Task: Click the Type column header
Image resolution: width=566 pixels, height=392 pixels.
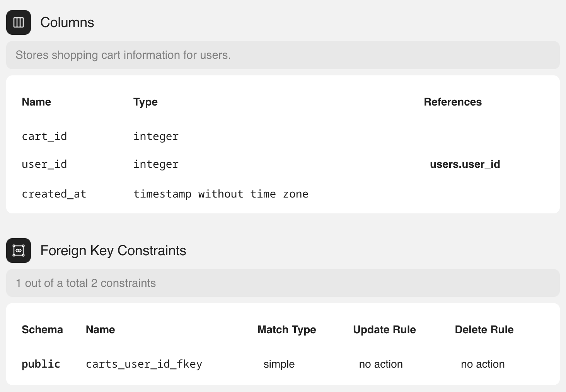Action: pos(145,102)
